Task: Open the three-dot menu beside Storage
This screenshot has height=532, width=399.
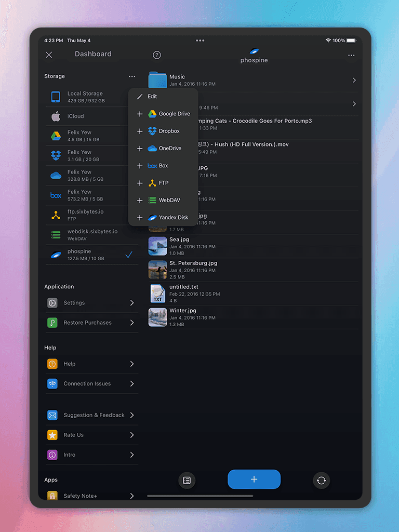Action: tap(132, 76)
